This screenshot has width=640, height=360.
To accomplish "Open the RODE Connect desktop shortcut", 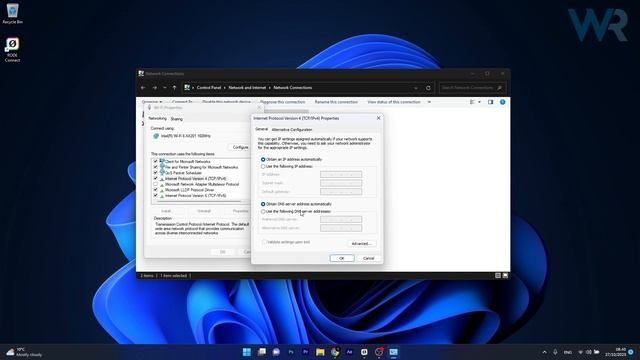I will 12,50.
